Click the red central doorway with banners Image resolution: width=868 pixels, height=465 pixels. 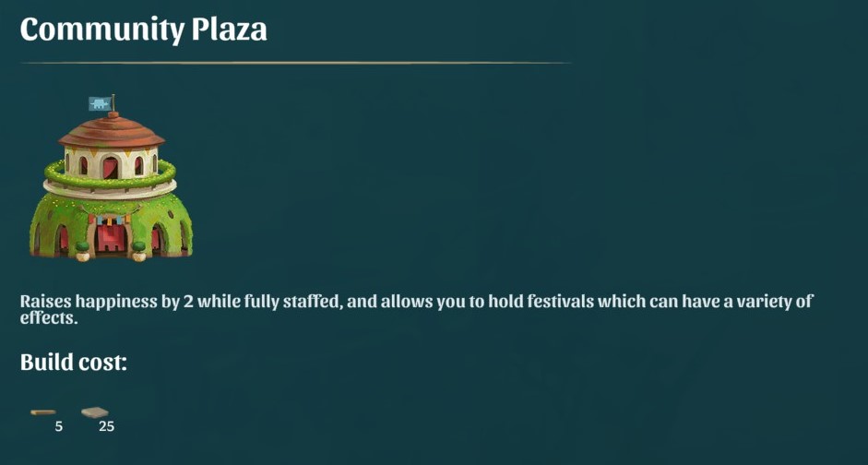[111, 238]
